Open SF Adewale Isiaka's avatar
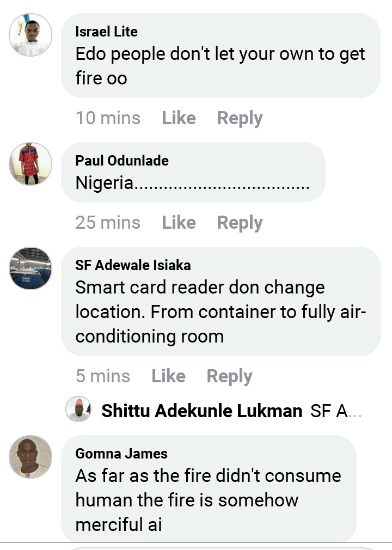 (x=30, y=268)
